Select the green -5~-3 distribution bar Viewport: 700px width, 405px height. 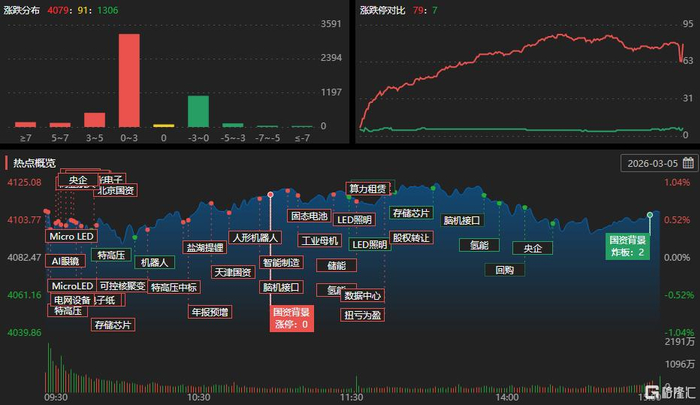(x=233, y=125)
